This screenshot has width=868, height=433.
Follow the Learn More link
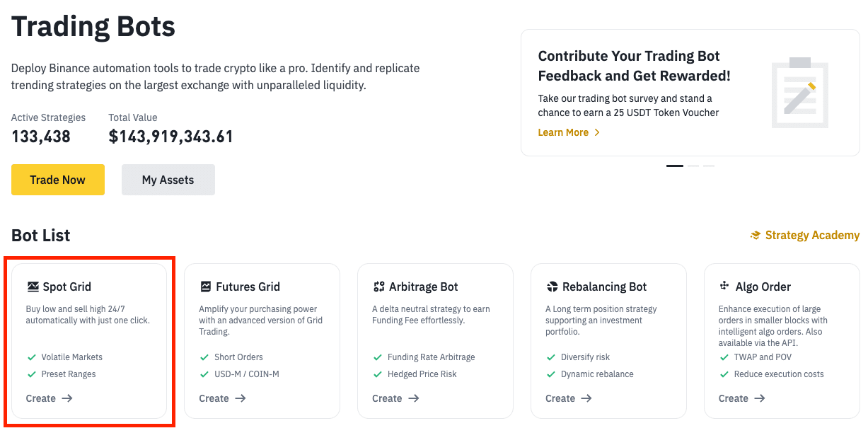tap(563, 133)
